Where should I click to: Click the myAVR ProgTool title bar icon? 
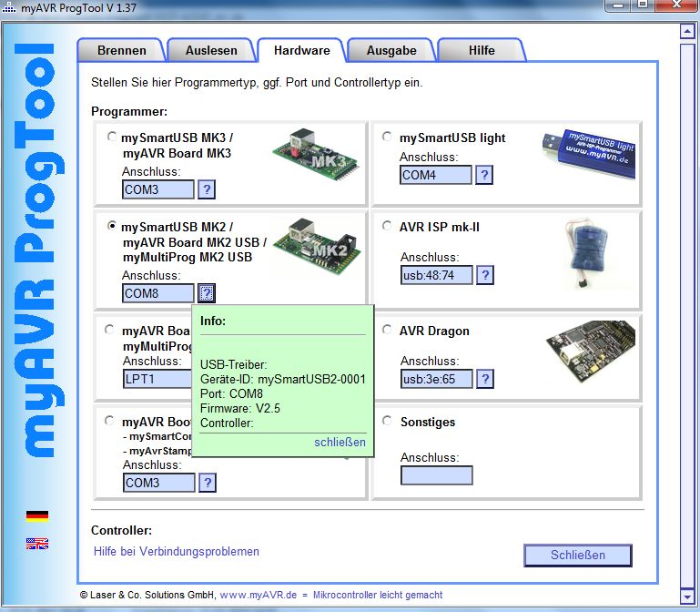pos(9,7)
